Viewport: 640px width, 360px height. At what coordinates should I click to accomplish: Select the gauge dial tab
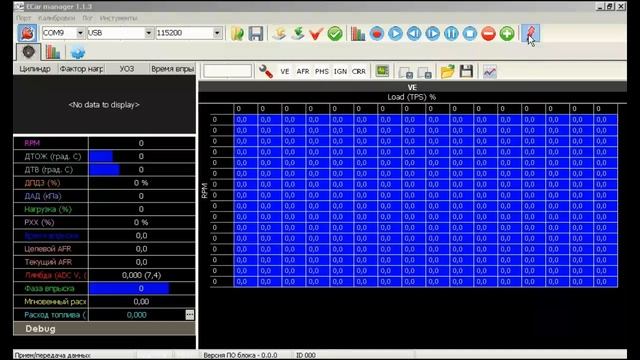(28, 52)
